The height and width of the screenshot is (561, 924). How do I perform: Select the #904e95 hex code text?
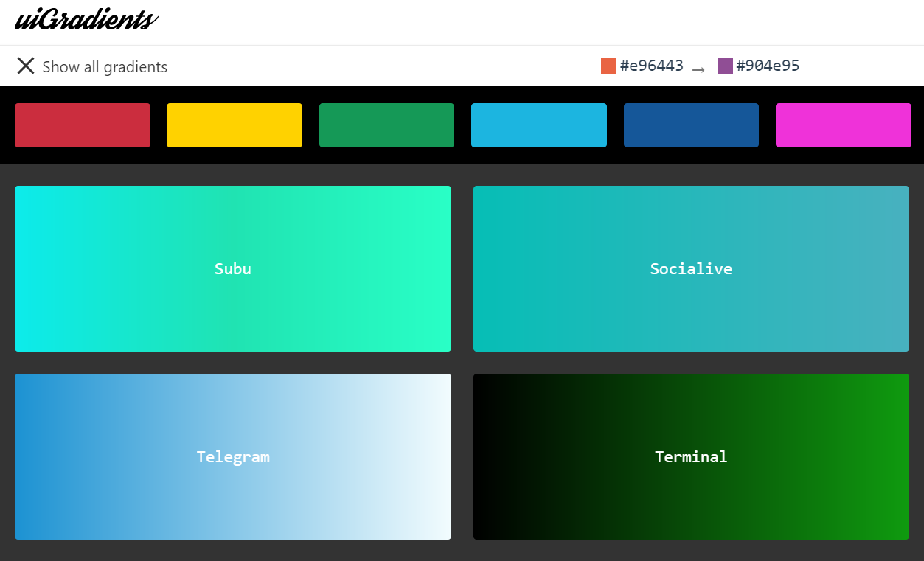[768, 66]
